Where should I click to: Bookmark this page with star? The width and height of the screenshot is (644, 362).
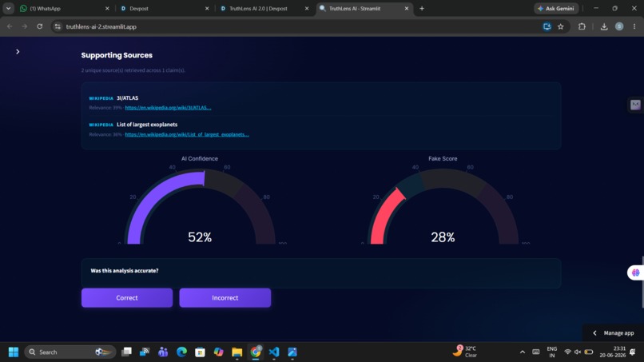(561, 26)
